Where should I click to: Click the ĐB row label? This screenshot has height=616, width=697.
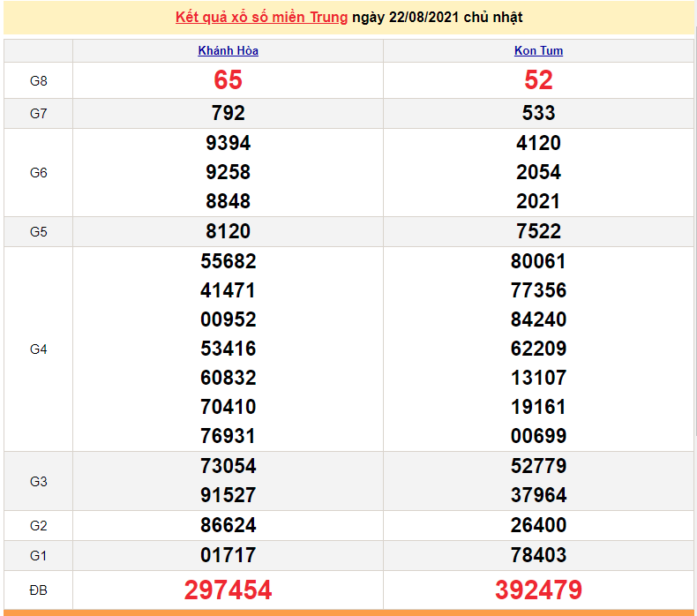38,590
